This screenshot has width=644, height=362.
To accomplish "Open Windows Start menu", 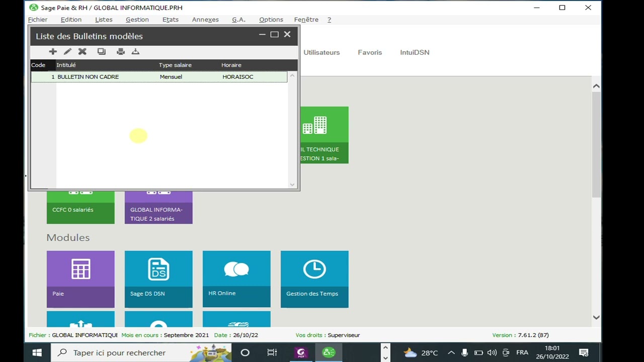I will (x=37, y=352).
